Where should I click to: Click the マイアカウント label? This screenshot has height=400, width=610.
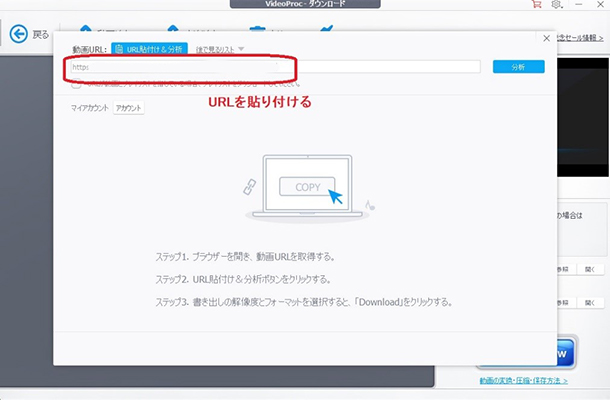coord(89,108)
